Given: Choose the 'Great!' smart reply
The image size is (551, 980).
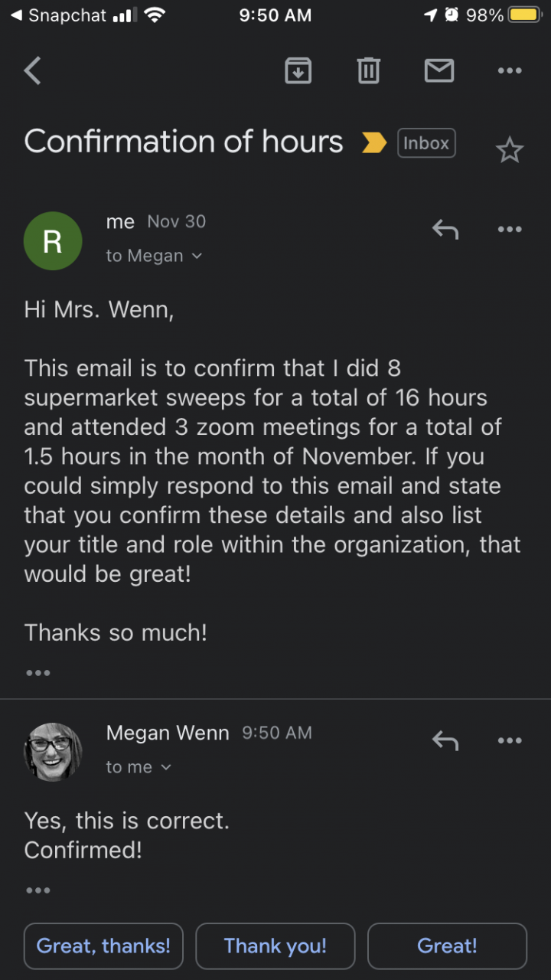Looking at the screenshot, I should point(447,946).
